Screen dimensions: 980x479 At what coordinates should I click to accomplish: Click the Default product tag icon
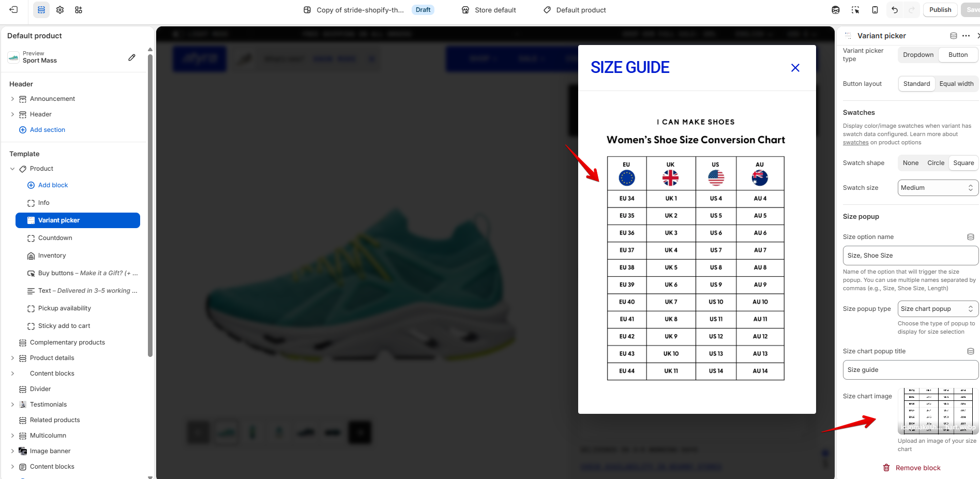[x=547, y=10]
